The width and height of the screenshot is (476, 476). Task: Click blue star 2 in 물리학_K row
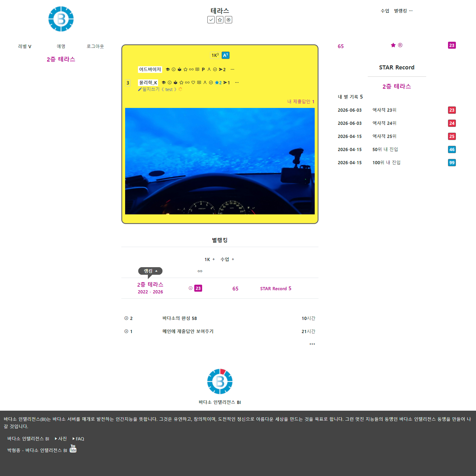click(218, 83)
